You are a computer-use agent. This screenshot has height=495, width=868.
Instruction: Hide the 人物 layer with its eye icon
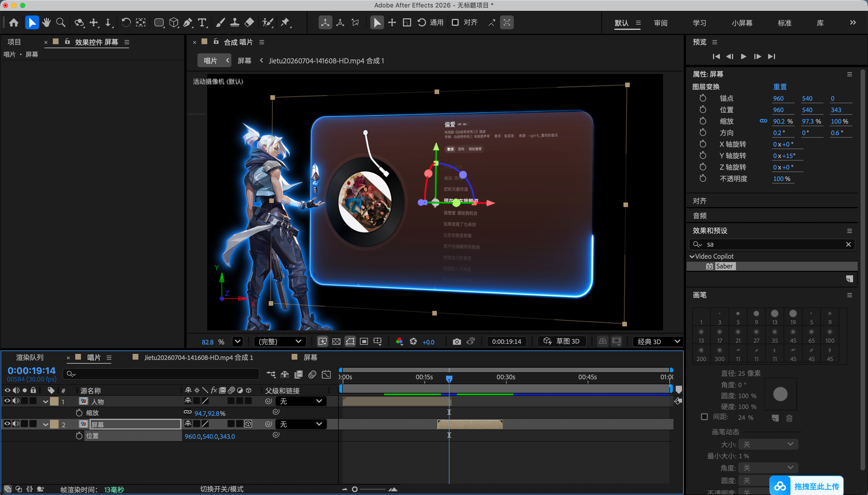coord(7,401)
